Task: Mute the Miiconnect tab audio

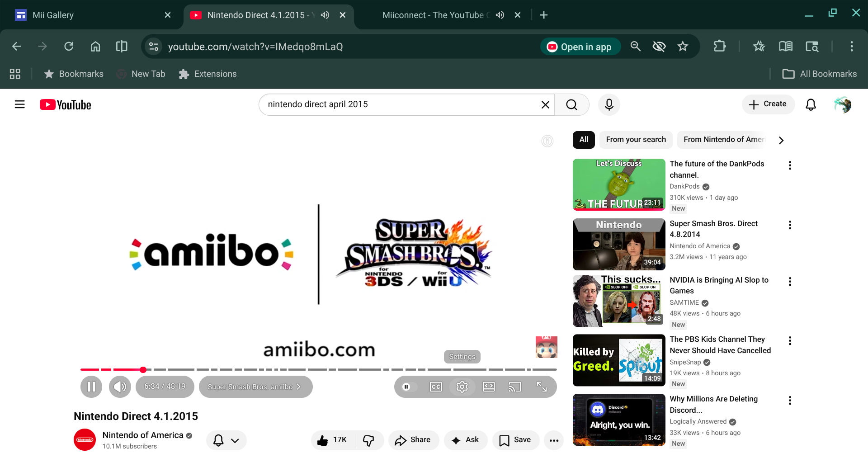Action: pyautogui.click(x=500, y=15)
